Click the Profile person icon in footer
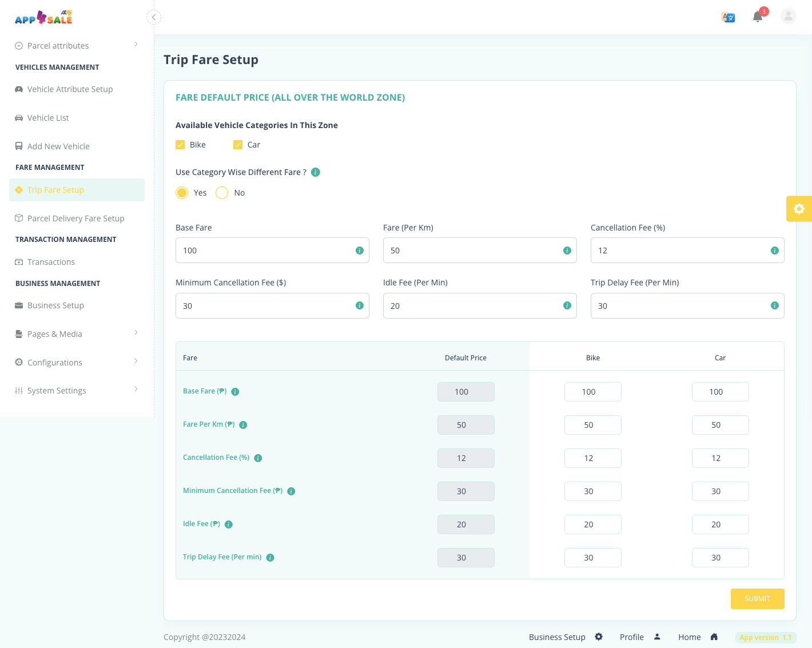This screenshot has width=812, height=648. pos(657,637)
